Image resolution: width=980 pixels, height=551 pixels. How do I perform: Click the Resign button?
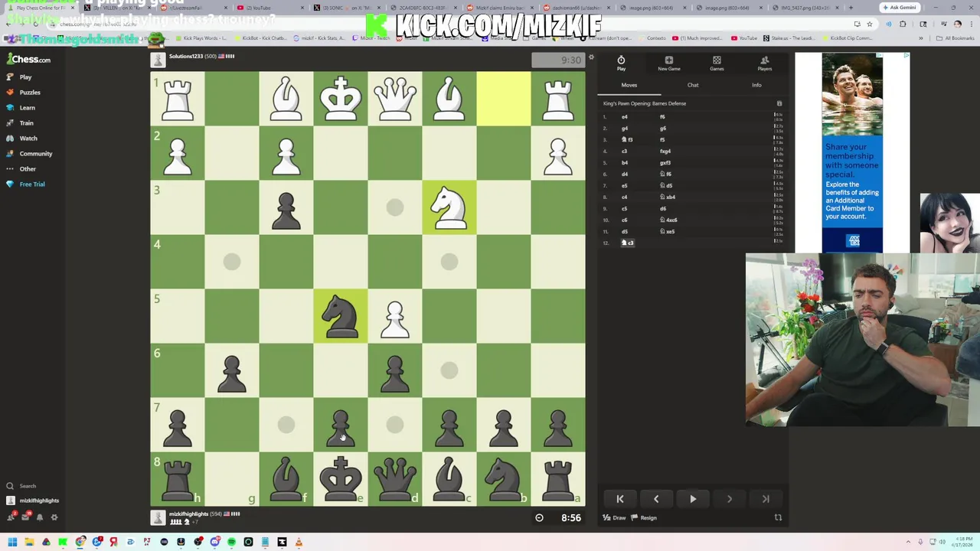point(644,518)
